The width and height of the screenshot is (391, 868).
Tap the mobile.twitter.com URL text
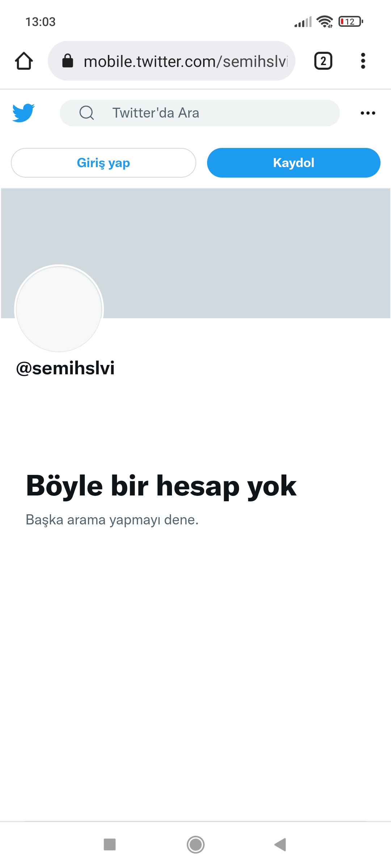pyautogui.click(x=186, y=61)
